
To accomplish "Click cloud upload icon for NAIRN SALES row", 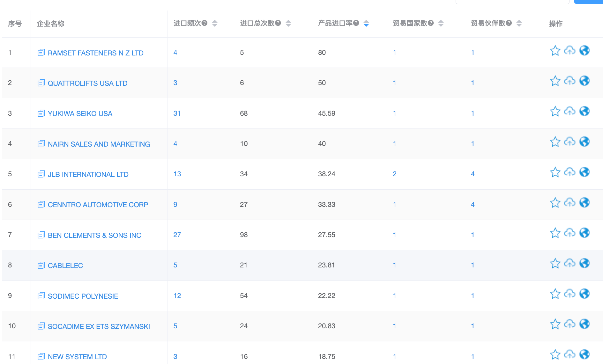I will (x=570, y=142).
